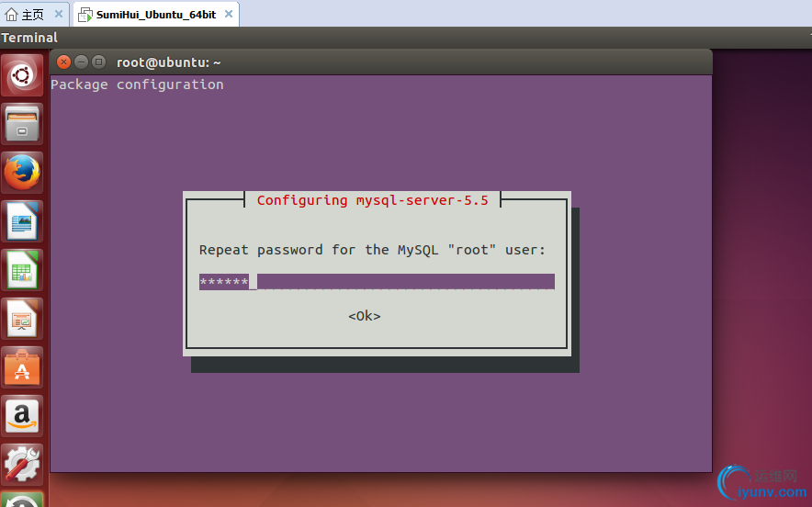Click the root@ubuntu: ~ window title
Image resolution: width=812 pixels, height=507 pixels.
[169, 62]
